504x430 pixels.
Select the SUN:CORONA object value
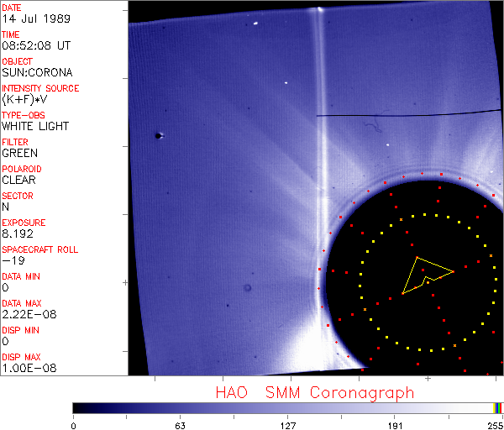[x=37, y=72]
